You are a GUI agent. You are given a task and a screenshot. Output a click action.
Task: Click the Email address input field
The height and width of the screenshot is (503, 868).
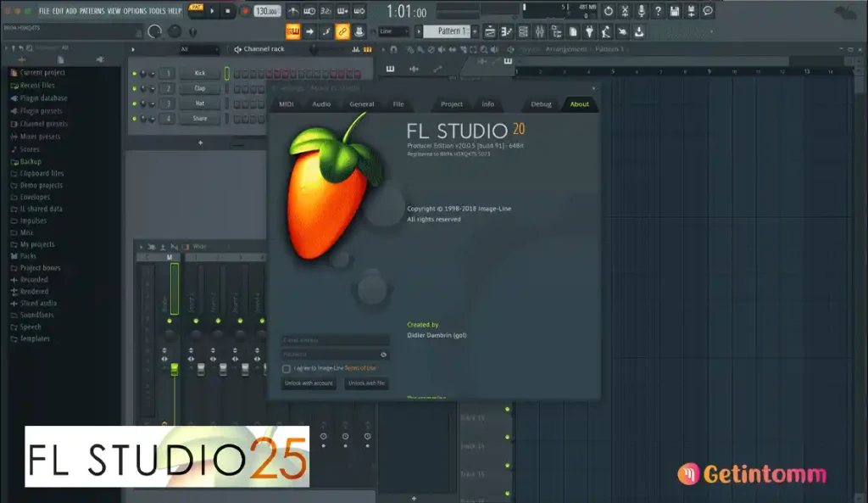(x=335, y=340)
